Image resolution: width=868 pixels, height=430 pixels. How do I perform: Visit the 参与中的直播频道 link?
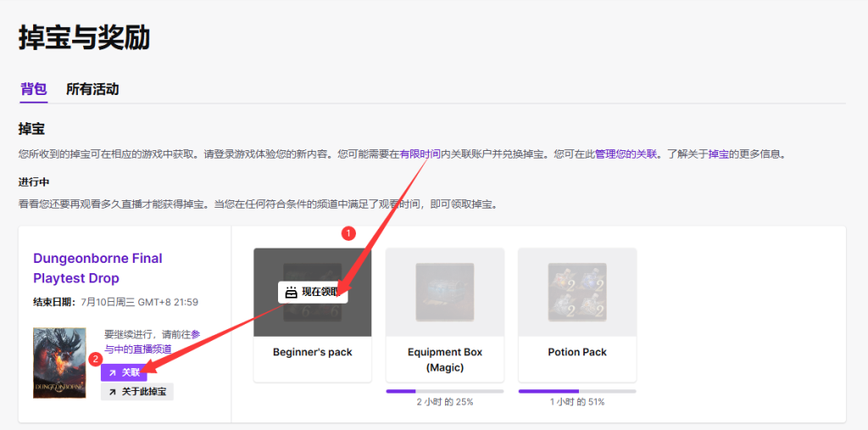pyautogui.click(x=138, y=349)
